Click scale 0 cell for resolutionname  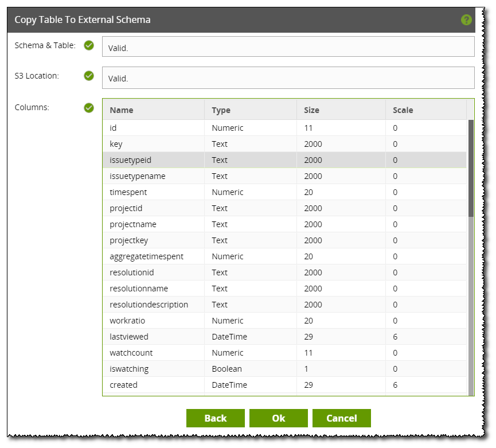pyautogui.click(x=426, y=289)
